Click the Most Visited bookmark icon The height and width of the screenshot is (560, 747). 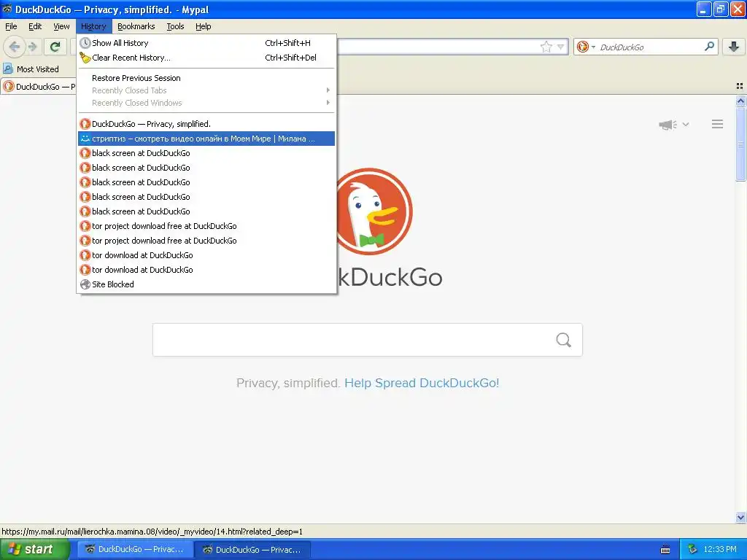7,69
